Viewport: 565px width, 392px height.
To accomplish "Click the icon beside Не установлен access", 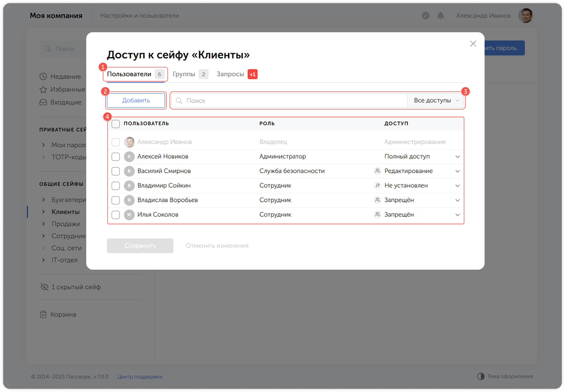I will point(377,185).
